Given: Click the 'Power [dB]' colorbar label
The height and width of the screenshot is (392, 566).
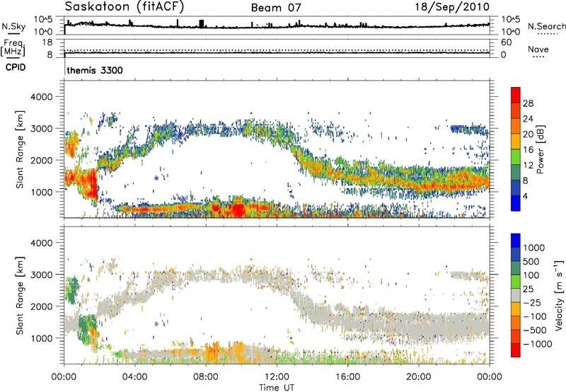Looking at the screenshot, I should pos(540,149).
